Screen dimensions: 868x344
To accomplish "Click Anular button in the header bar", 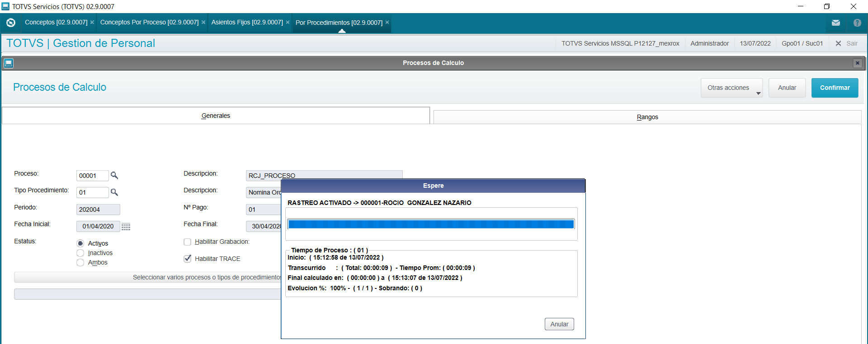I will [x=787, y=88].
